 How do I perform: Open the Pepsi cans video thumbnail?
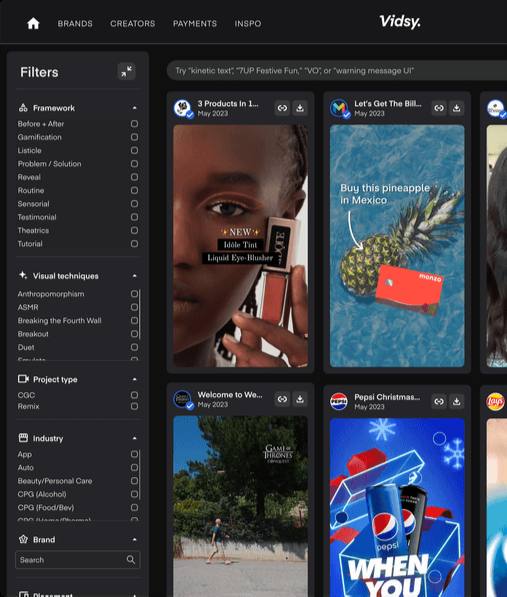tap(397, 508)
